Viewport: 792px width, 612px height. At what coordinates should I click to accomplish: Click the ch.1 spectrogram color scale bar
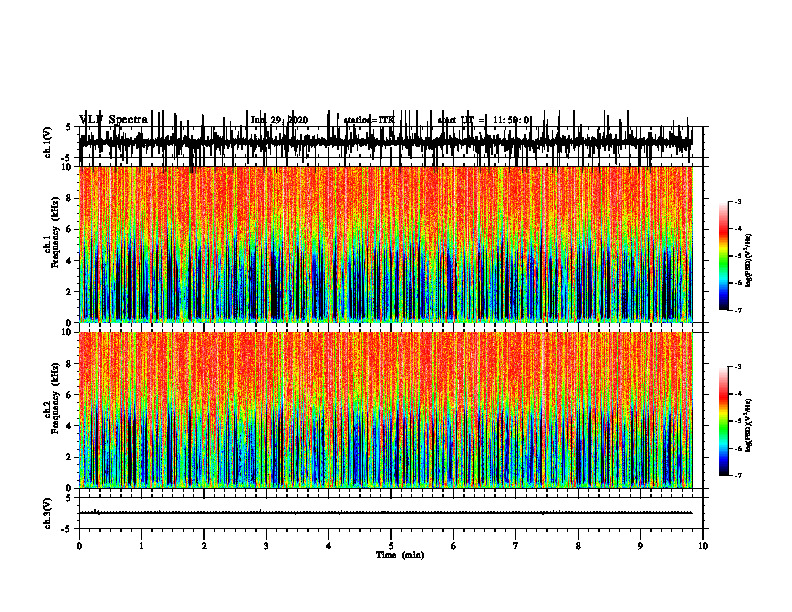click(724, 256)
